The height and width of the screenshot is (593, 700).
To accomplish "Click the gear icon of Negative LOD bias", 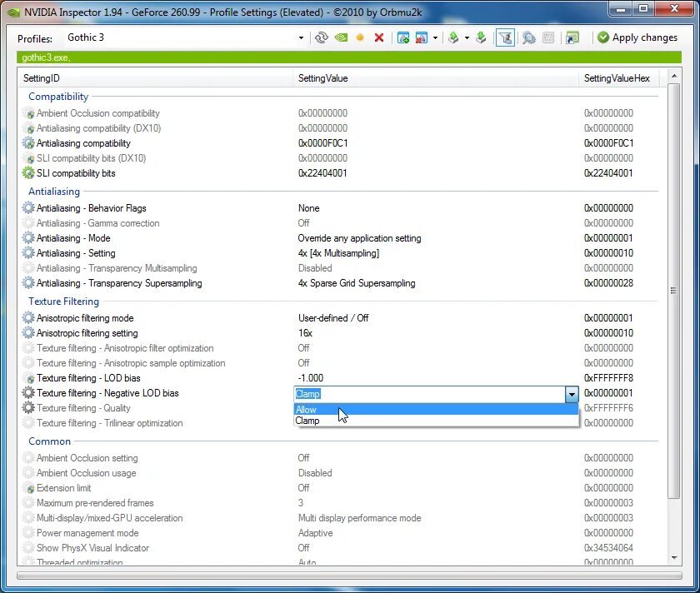I will [x=28, y=393].
